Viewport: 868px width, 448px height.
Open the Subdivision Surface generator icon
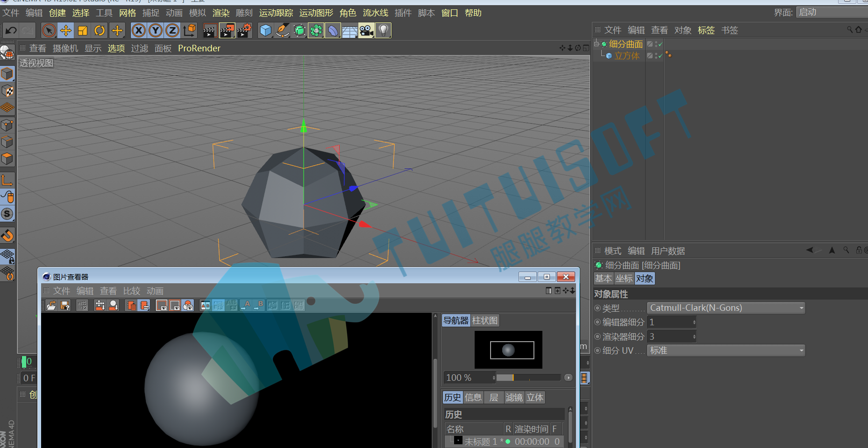[299, 31]
